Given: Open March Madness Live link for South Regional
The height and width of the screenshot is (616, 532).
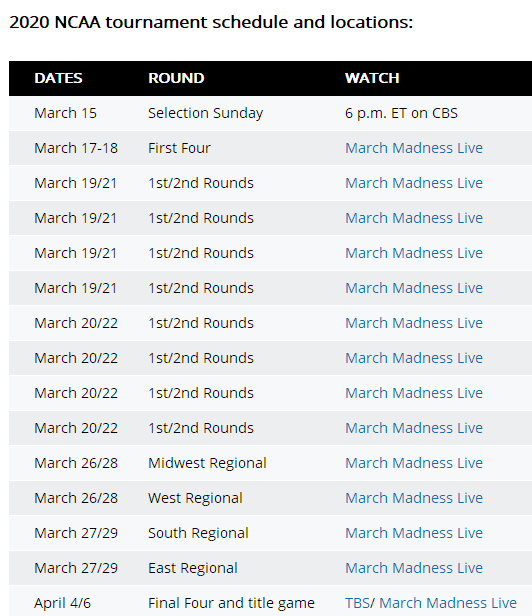Looking at the screenshot, I should pos(414,533).
